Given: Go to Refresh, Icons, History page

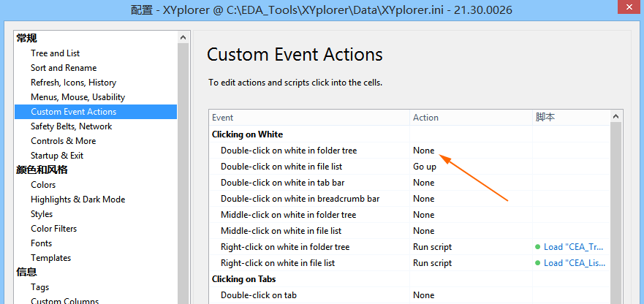Looking at the screenshot, I should tap(73, 83).
